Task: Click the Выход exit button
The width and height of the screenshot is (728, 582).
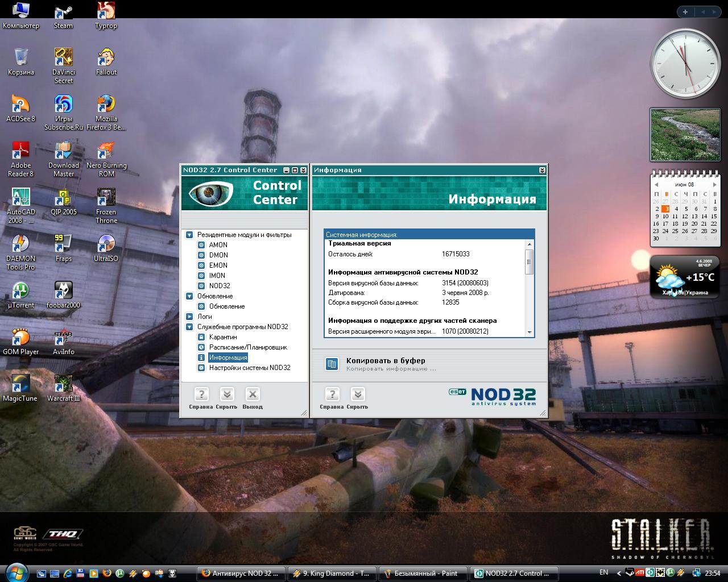Action: pyautogui.click(x=253, y=398)
